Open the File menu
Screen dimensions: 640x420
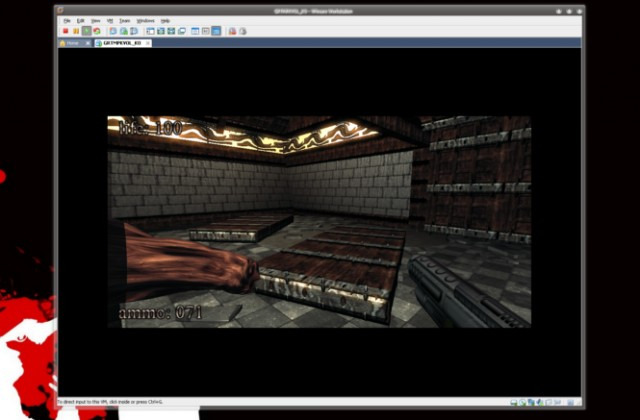tap(67, 20)
